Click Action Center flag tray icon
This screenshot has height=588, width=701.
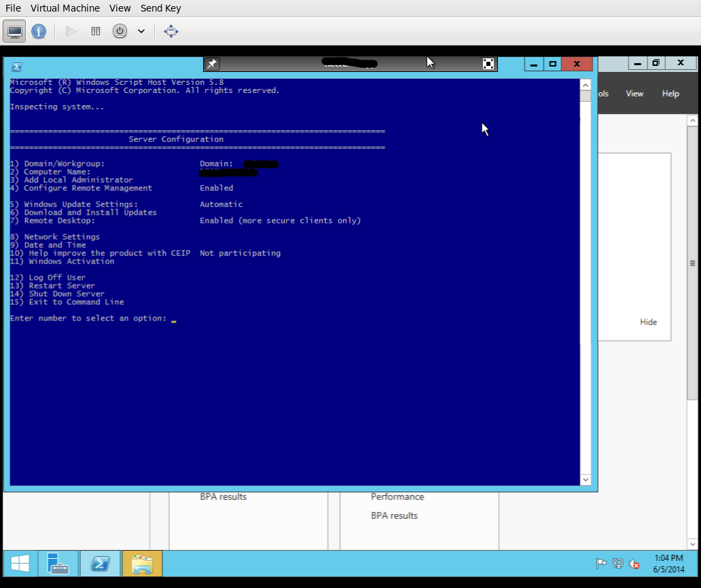[x=601, y=564]
